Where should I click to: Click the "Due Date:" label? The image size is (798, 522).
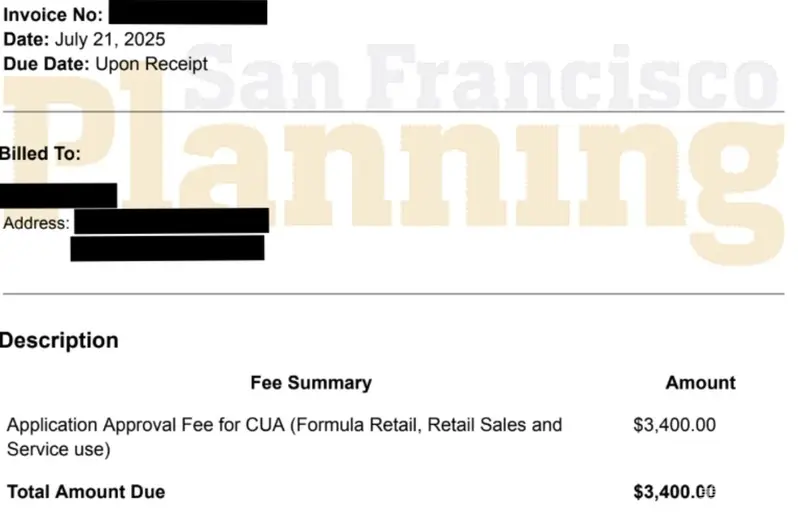[46, 64]
